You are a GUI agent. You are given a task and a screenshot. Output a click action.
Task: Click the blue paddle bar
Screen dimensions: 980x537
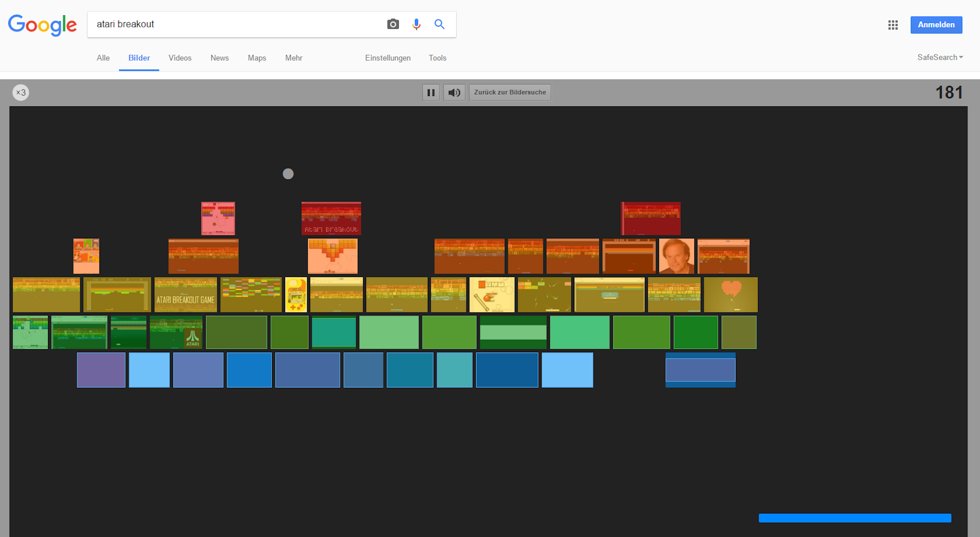click(855, 518)
